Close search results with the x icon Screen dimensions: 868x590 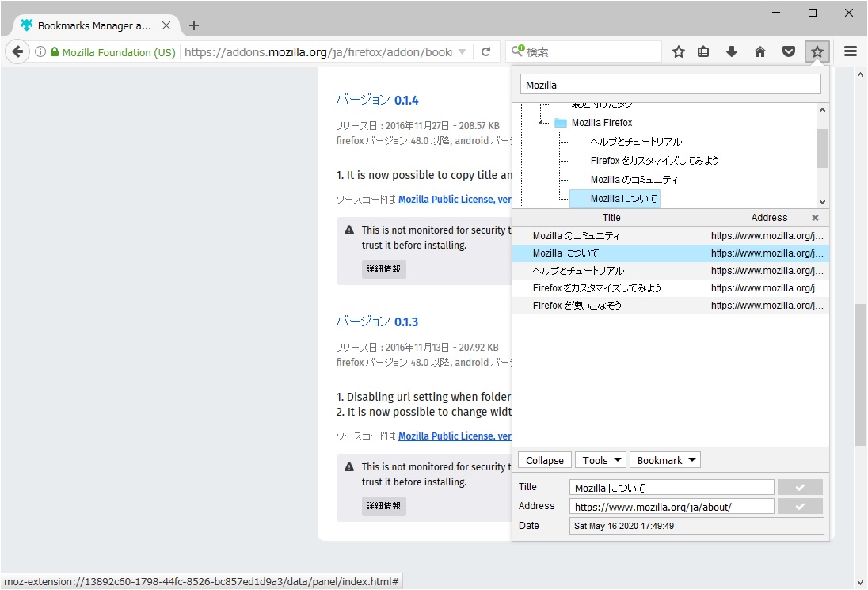[815, 218]
